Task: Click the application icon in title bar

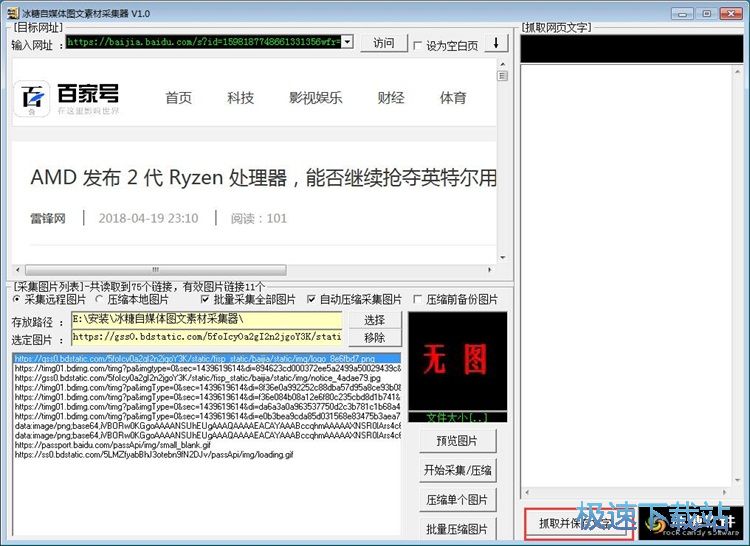Action: click(12, 13)
